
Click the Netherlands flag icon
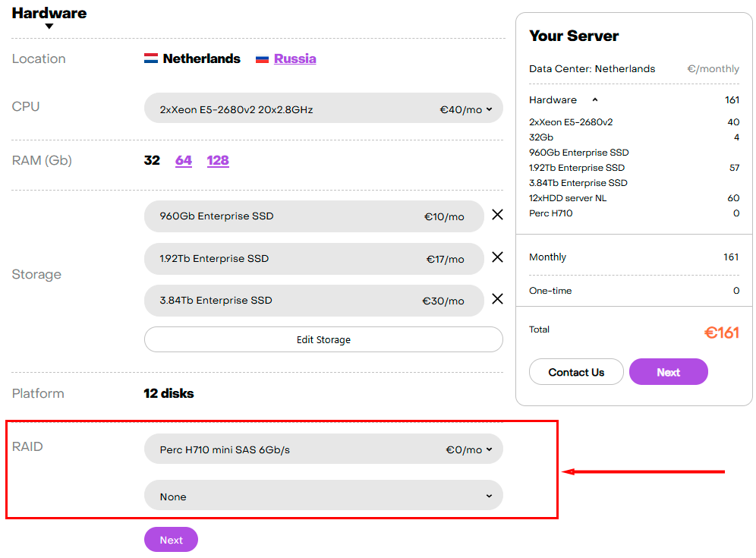coord(151,59)
